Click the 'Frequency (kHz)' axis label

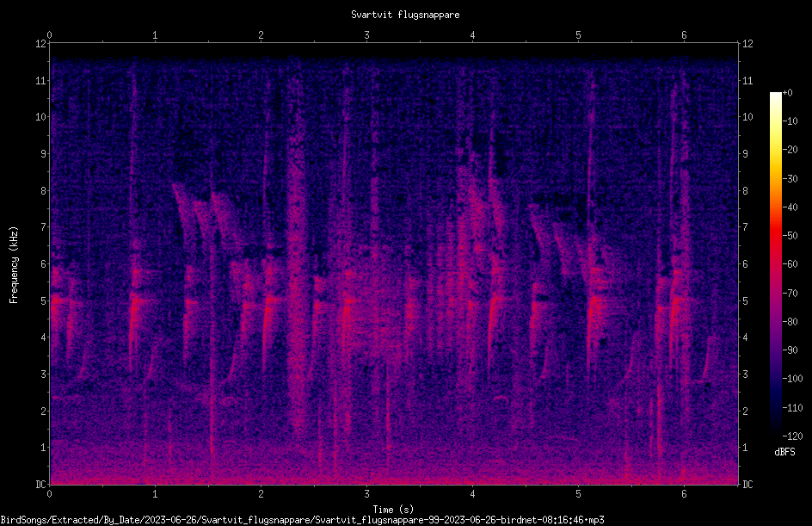(14, 265)
